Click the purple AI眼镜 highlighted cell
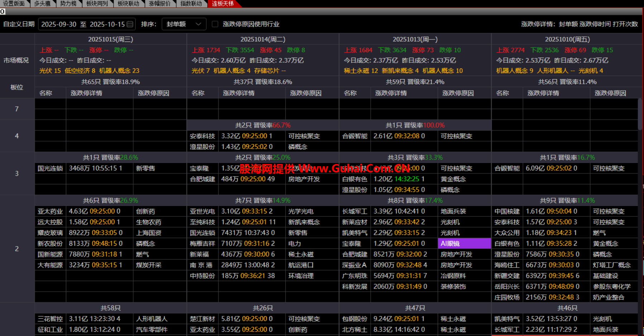This screenshot has height=336, width=644. [x=464, y=244]
